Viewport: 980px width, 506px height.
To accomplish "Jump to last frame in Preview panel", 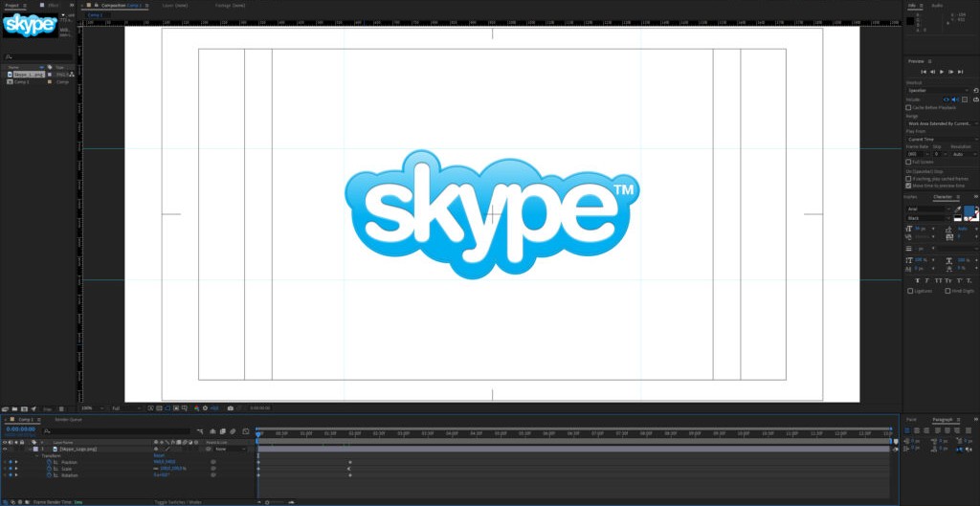I will (x=961, y=71).
